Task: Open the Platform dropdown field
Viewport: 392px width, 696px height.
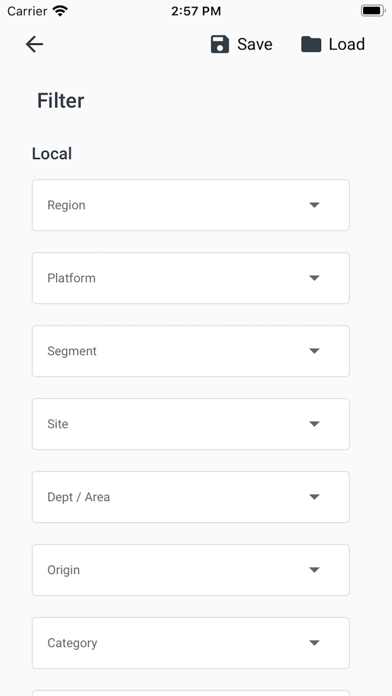Action: pyautogui.click(x=191, y=278)
